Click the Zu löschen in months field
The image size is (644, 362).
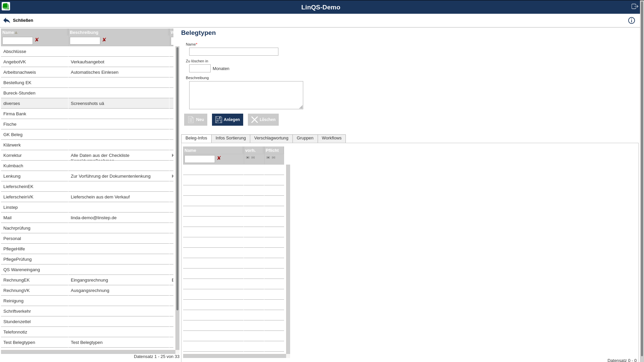click(200, 68)
